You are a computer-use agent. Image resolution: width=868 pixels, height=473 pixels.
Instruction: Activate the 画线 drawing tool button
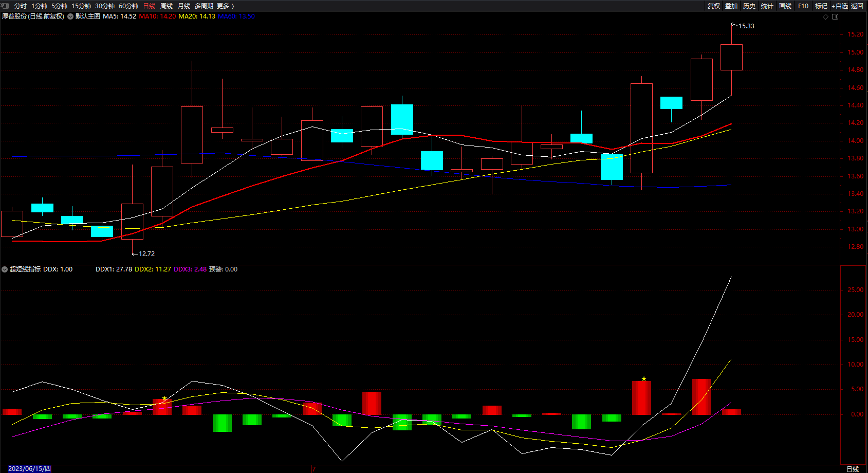coord(785,6)
